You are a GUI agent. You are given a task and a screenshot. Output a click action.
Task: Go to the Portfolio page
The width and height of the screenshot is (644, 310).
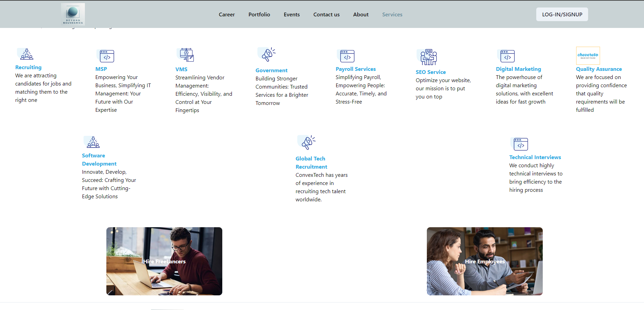(259, 15)
